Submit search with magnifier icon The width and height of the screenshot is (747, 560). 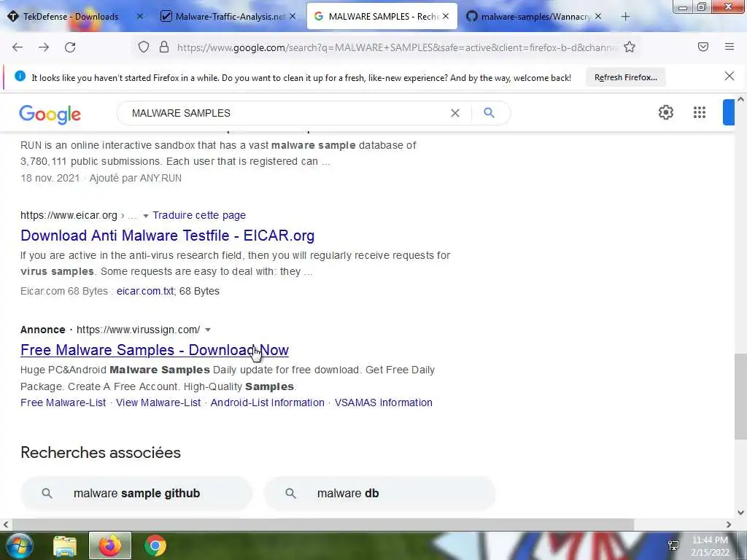coord(489,113)
